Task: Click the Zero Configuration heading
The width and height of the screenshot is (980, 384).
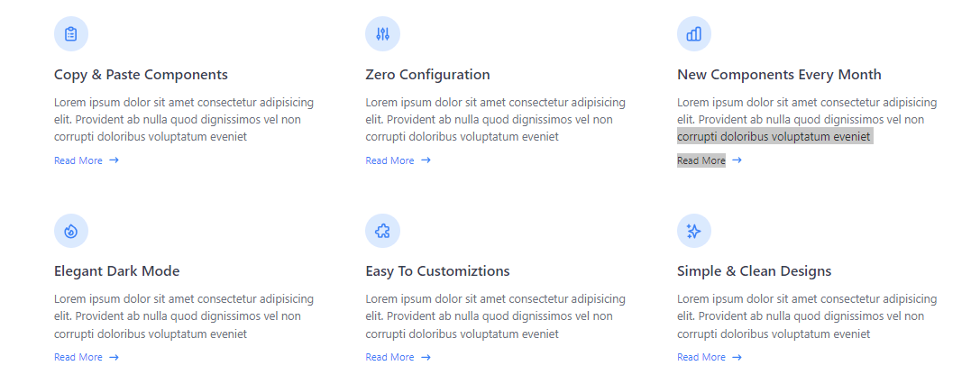Action: (x=427, y=75)
